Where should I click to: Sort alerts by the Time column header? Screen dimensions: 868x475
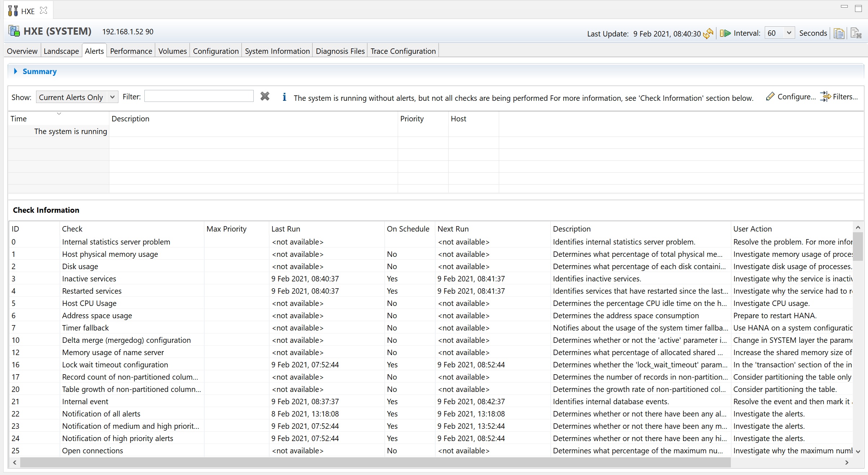coord(19,118)
